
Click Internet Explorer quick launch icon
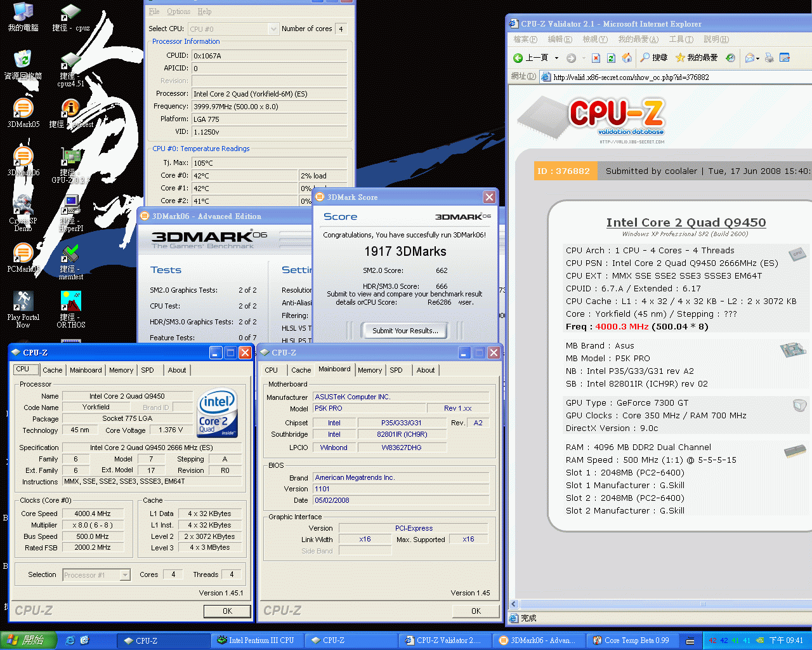click(70, 640)
